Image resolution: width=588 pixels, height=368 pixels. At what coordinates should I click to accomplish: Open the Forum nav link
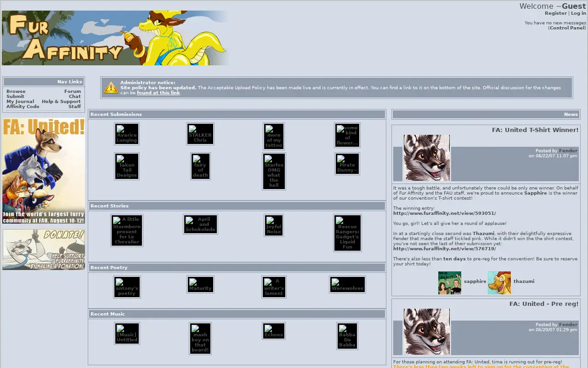73,92
